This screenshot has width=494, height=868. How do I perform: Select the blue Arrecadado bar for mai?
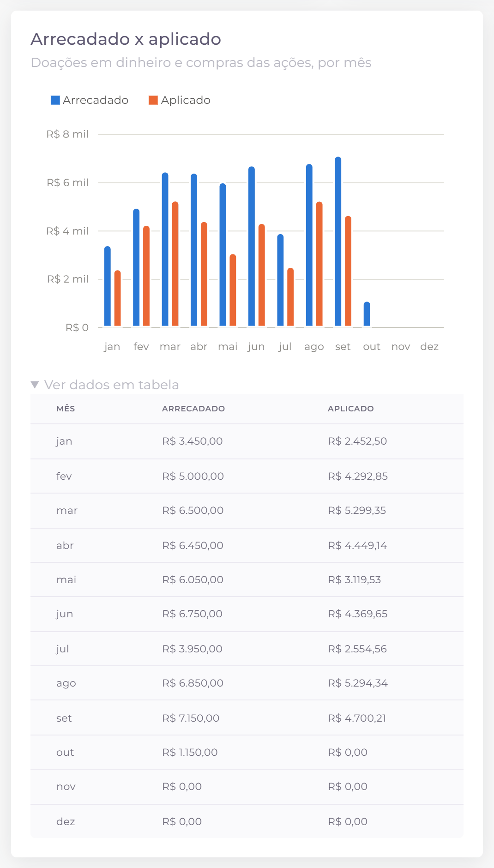click(x=223, y=255)
